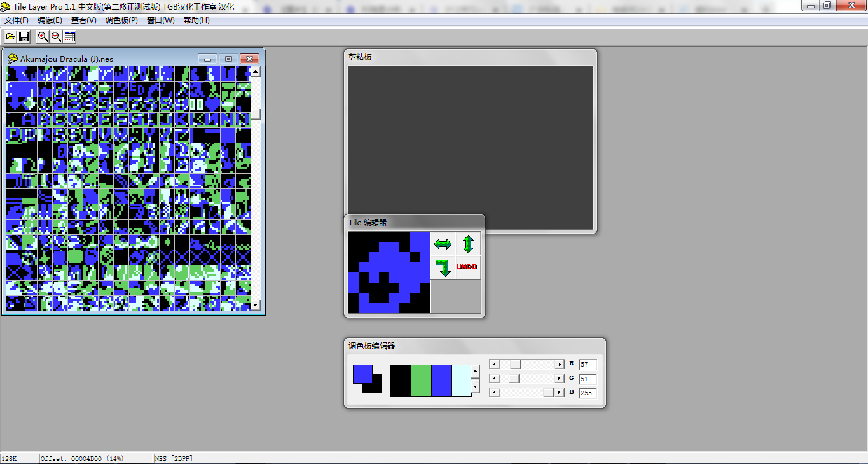Click the G slider right arrow
The image size is (868, 464).
click(559, 378)
